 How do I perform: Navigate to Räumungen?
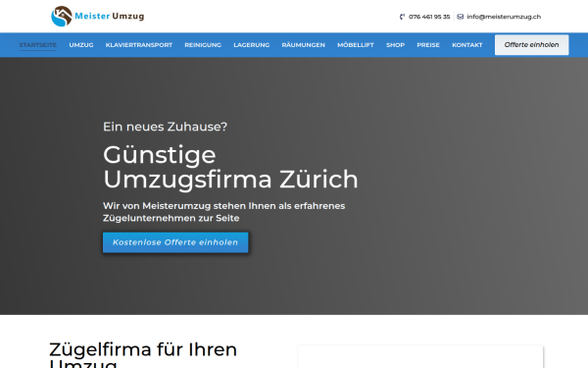(x=304, y=45)
